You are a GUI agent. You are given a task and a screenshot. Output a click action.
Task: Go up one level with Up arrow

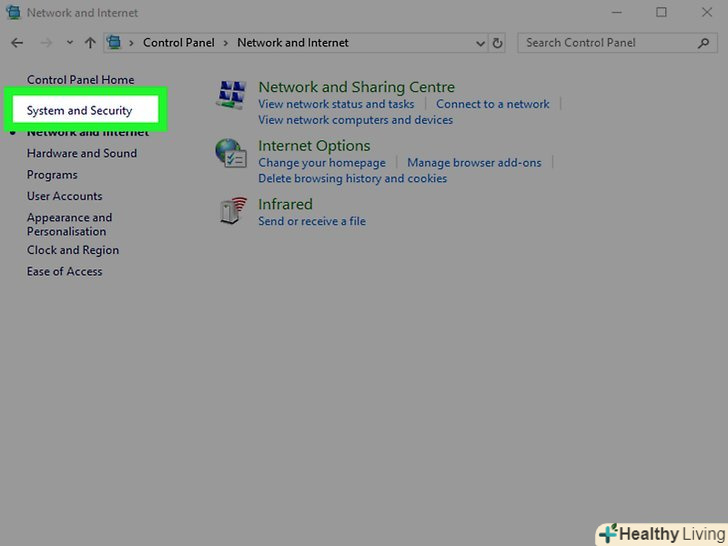90,43
